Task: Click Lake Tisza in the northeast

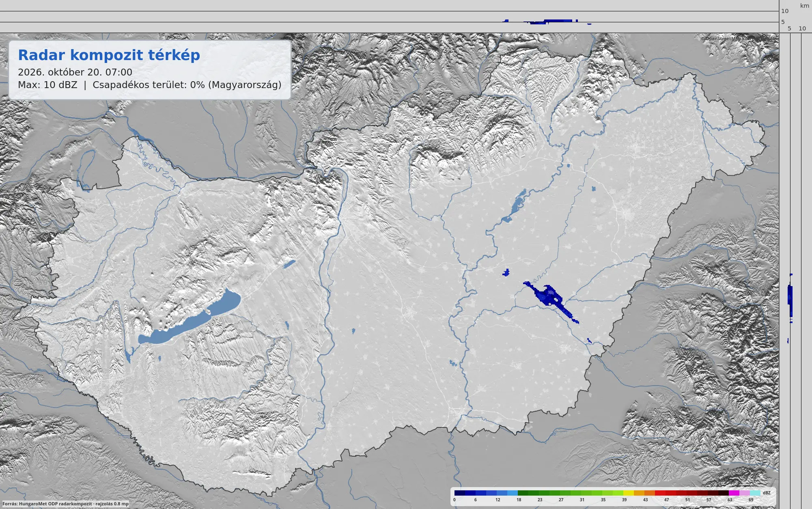Action: [515, 206]
